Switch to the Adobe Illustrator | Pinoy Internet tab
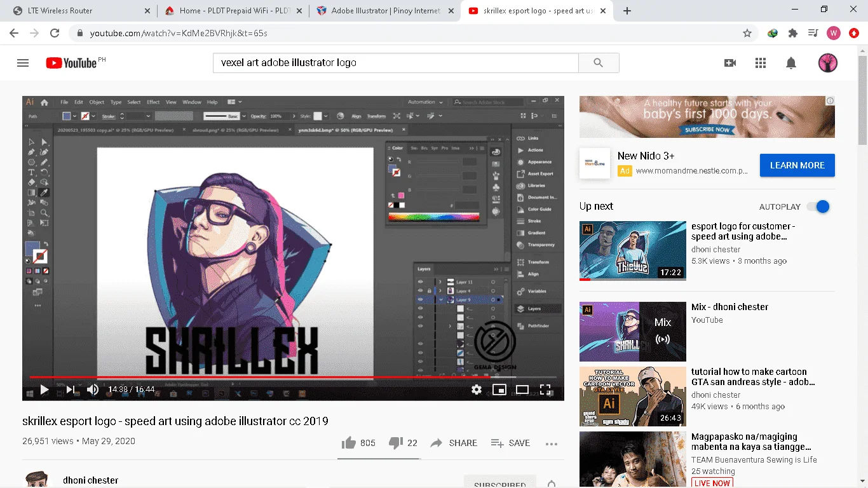 tap(386, 11)
